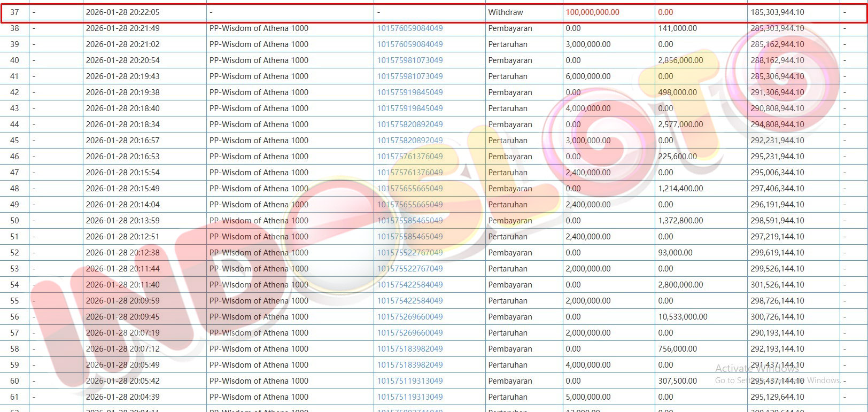Screen dimensions: 868x412
Task: Select the Withdraw cell in row 37
Action: (x=505, y=12)
